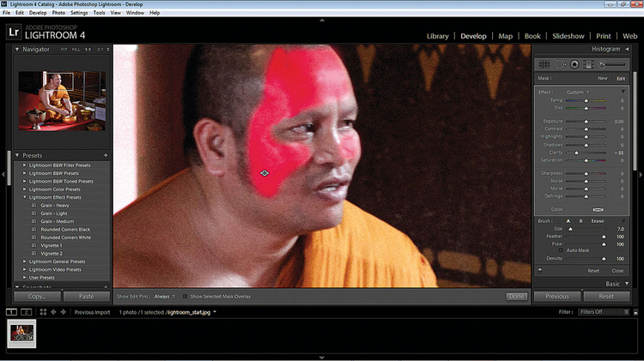
Task: Click the Done button
Action: pos(516,296)
